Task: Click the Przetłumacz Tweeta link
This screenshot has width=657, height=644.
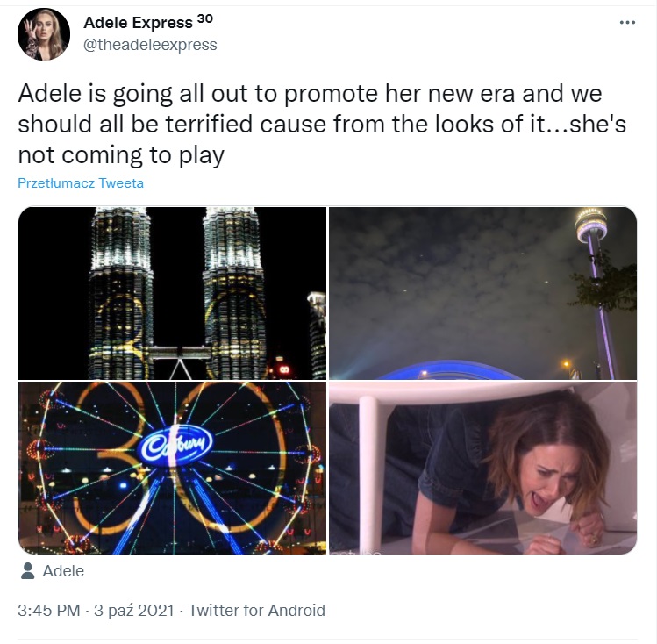Action: click(x=81, y=183)
